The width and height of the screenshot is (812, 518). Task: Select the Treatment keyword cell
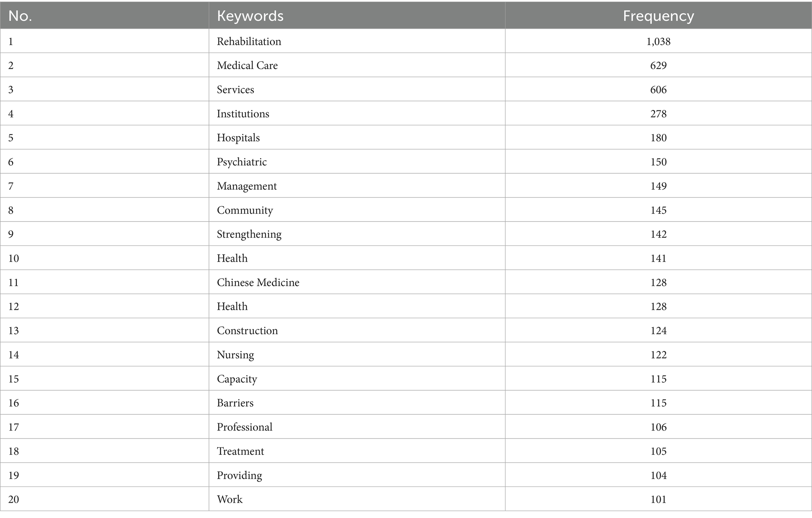(240, 451)
